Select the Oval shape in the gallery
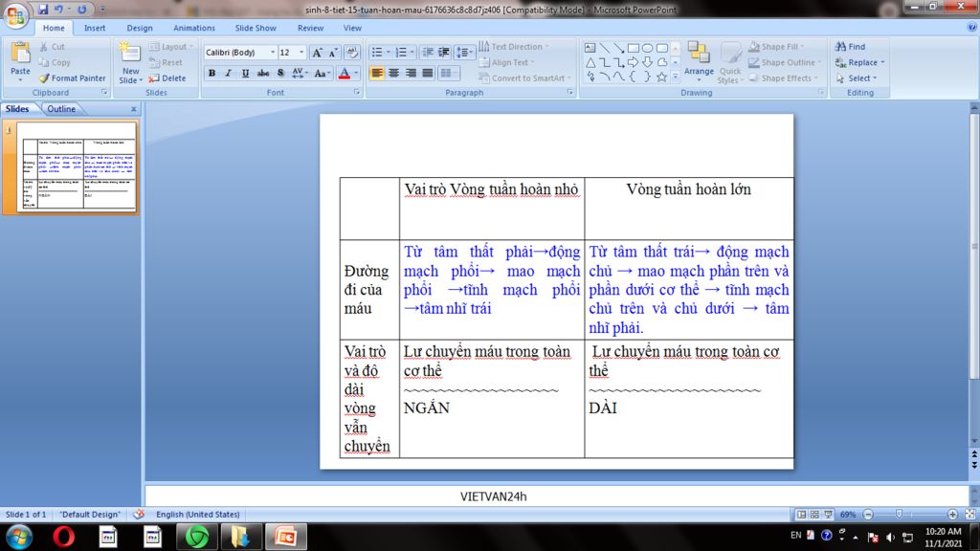Image resolution: width=980 pixels, height=551 pixels. click(648, 48)
